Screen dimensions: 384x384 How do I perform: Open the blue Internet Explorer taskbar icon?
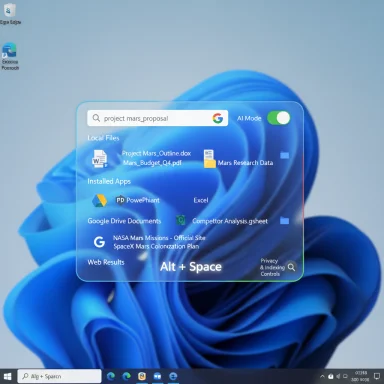(173, 376)
